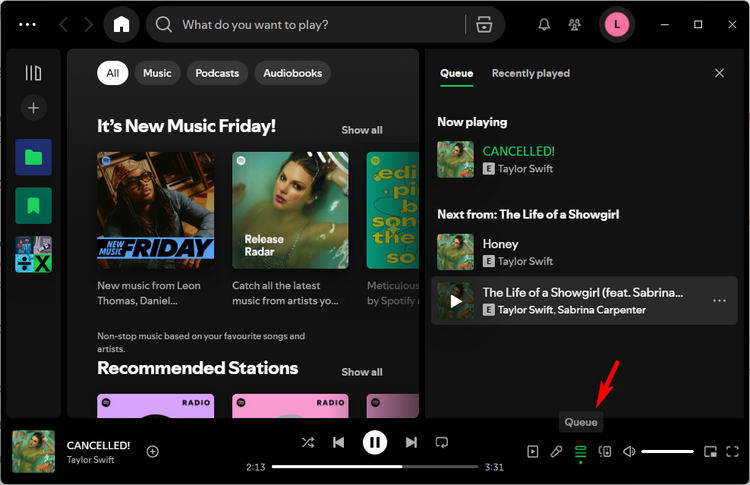This screenshot has height=485, width=750.
Task: Switch to the Recently played tab
Action: tap(530, 73)
